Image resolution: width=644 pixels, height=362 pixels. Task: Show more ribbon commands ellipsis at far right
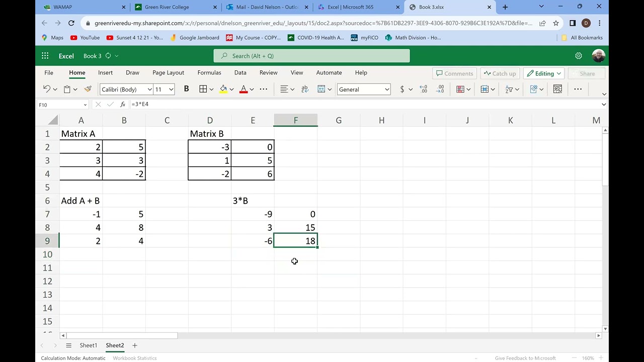point(578,89)
